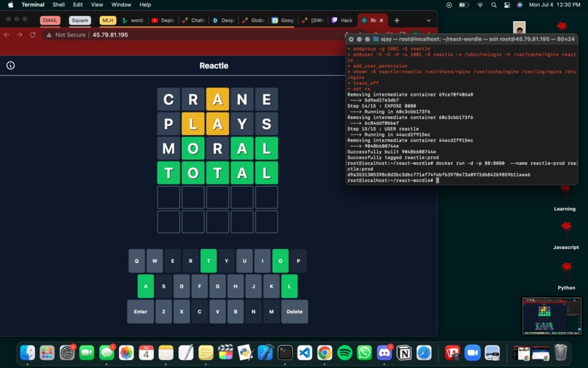This screenshot has width=588, height=368.
Task: Tap the green O key on keyboard
Action: point(280,261)
